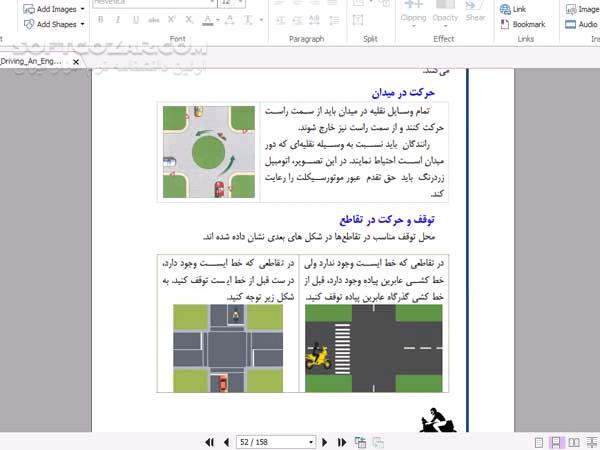Go to the next page
This screenshot has height=450, width=600.
point(324,442)
